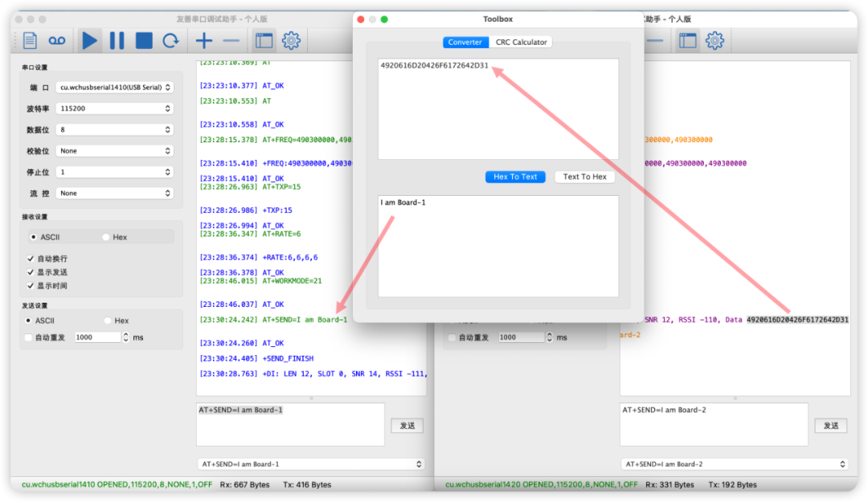Click the play icon in left window toolbar
The height and width of the screenshot is (502, 868).
tap(90, 40)
